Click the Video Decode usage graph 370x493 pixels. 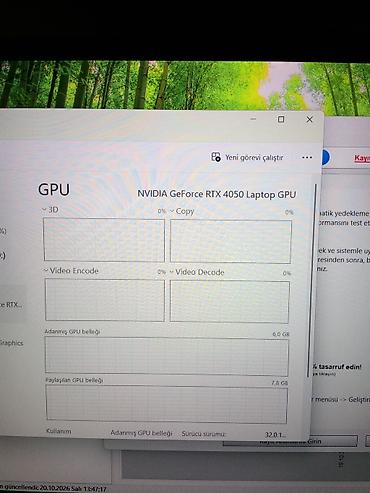[x=229, y=302]
